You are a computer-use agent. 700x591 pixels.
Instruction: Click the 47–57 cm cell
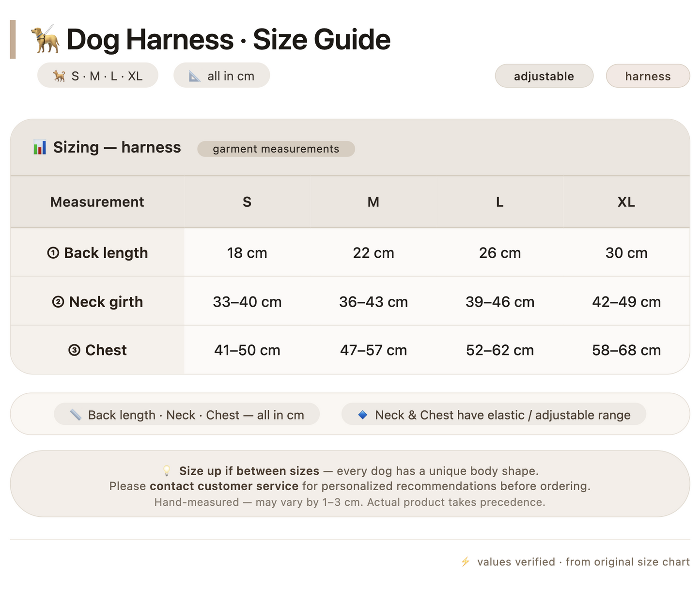(x=373, y=350)
